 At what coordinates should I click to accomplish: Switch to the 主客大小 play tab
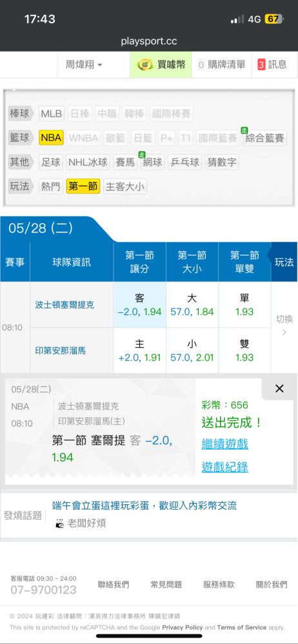125,187
